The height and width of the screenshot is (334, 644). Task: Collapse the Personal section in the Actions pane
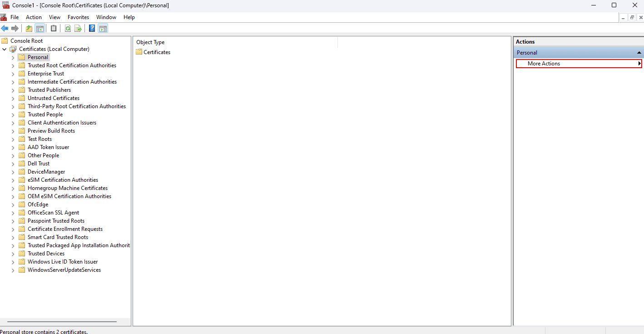pyautogui.click(x=639, y=53)
